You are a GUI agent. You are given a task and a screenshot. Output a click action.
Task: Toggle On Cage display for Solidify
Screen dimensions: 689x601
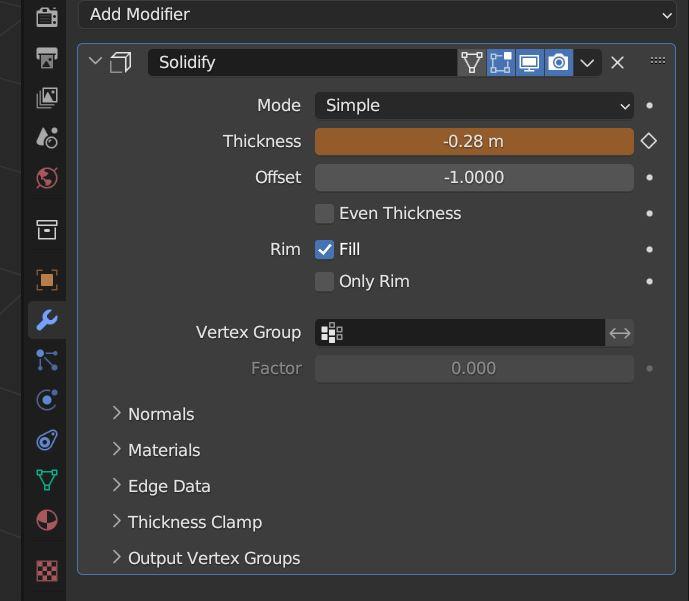click(471, 62)
